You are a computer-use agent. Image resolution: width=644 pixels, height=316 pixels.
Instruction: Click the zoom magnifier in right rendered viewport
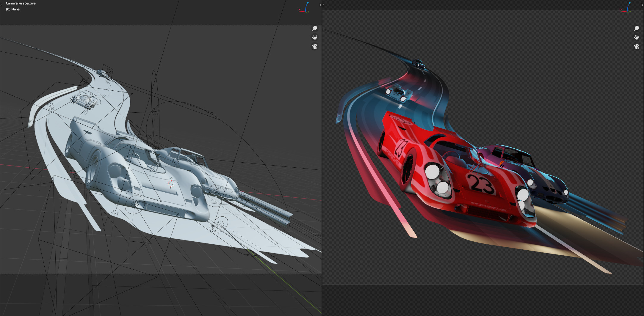tap(637, 28)
